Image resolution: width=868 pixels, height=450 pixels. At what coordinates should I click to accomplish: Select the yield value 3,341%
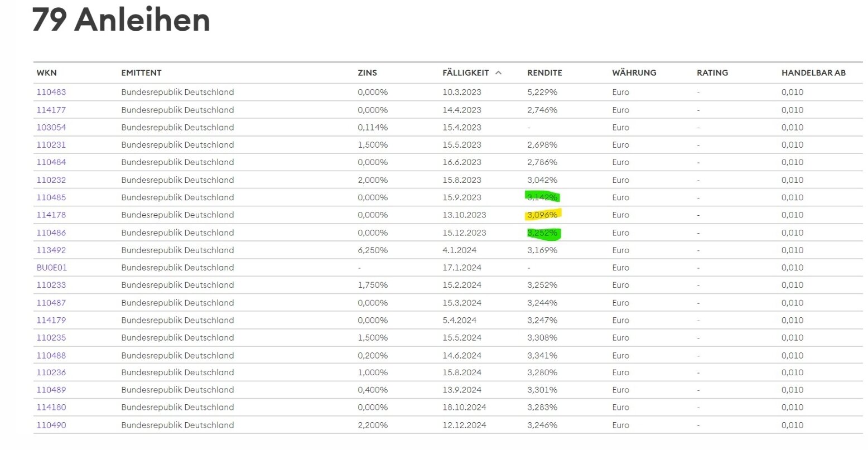pos(542,355)
